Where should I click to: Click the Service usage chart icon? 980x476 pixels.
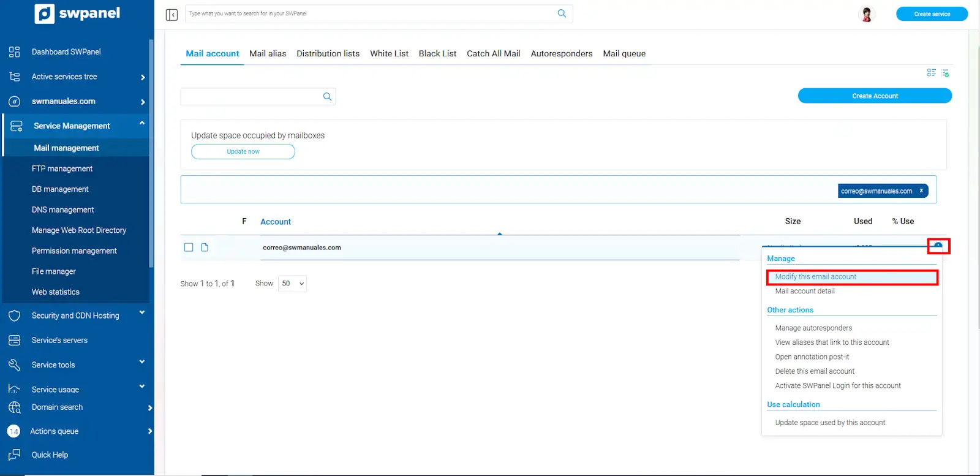click(15, 388)
